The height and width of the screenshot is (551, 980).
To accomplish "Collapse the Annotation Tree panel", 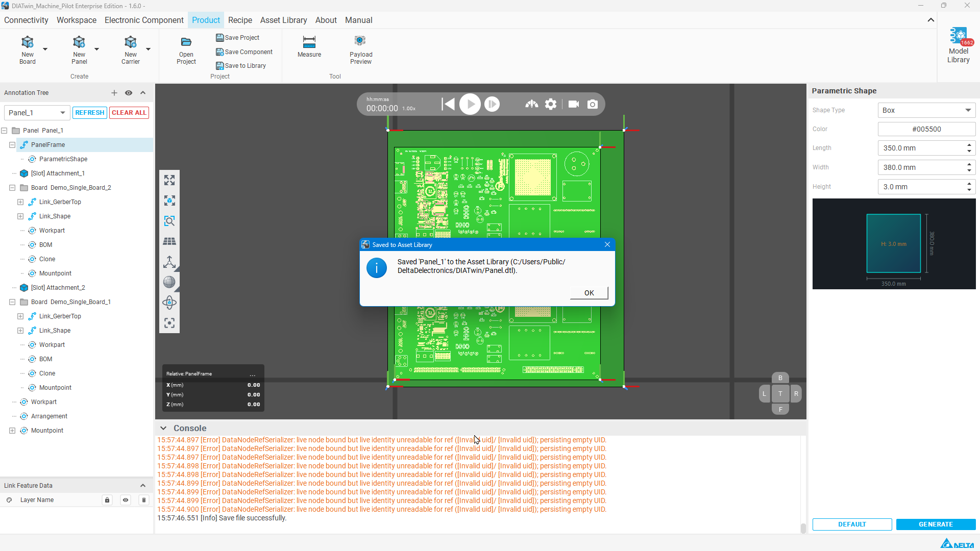I will pyautogui.click(x=143, y=93).
